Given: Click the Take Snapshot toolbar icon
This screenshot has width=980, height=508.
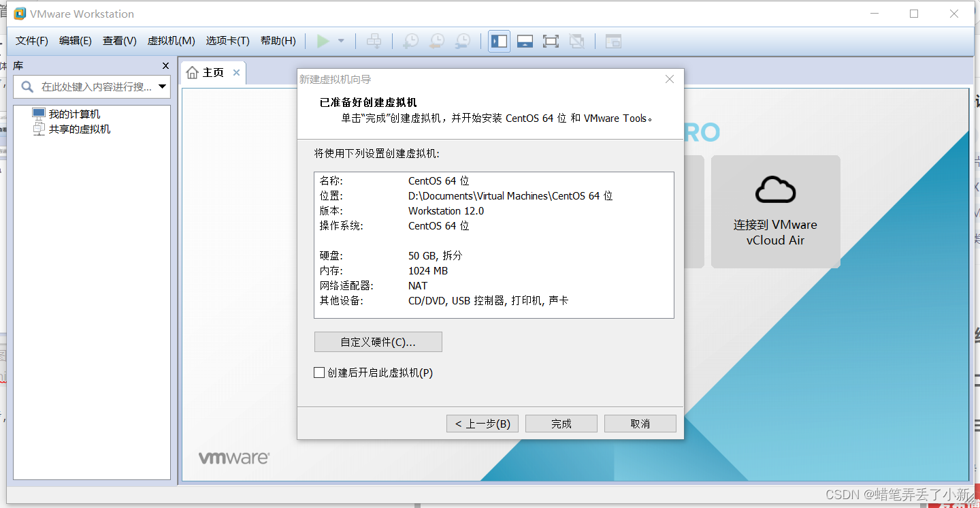Looking at the screenshot, I should 410,42.
